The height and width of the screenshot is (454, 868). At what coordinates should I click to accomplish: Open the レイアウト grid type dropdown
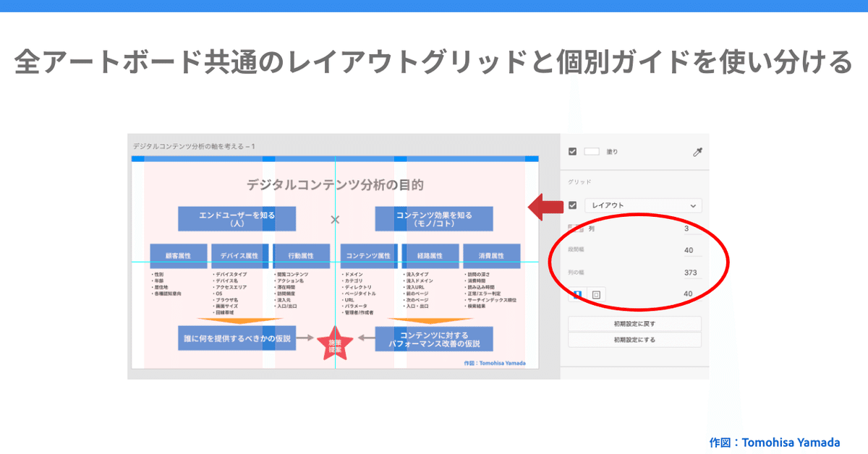tap(644, 205)
